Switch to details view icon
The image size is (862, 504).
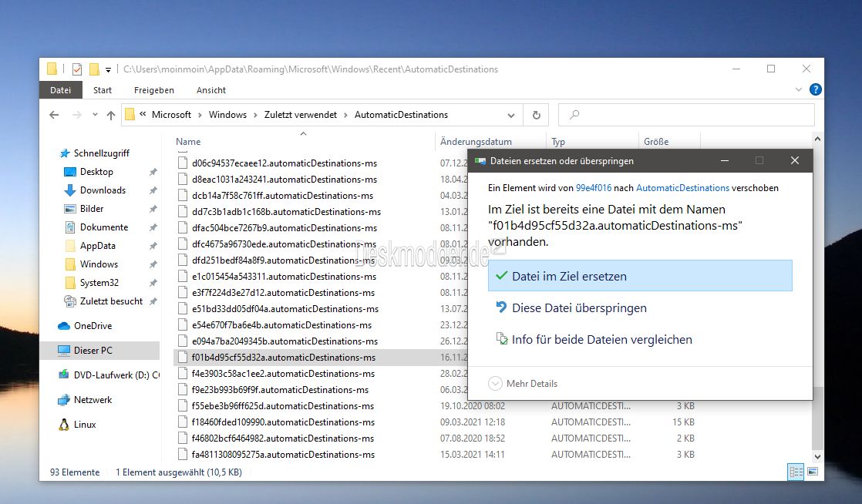point(796,472)
